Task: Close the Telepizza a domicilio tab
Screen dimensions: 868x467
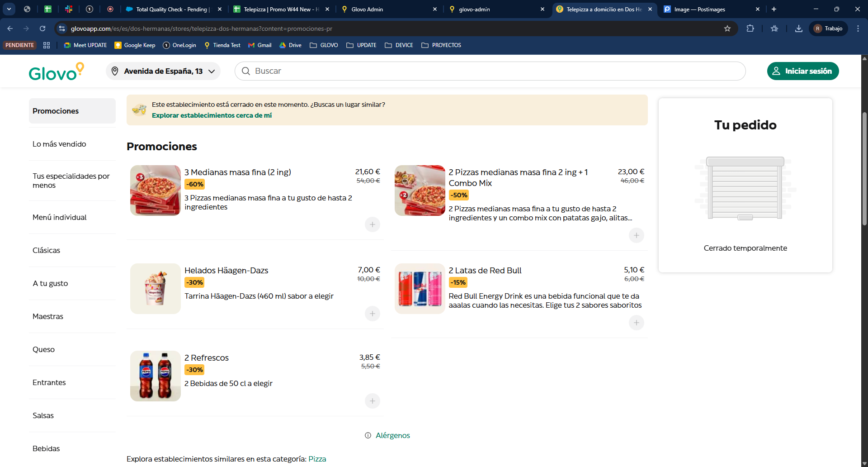Action: tap(650, 9)
